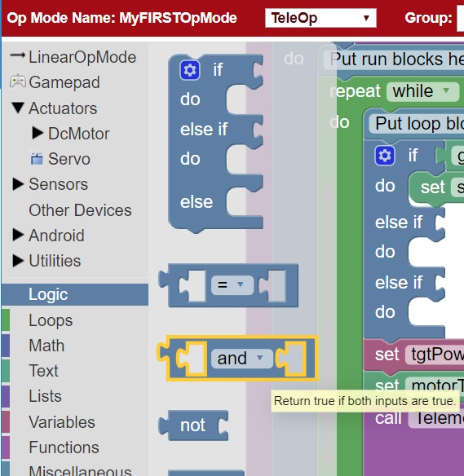Open the 'while' repeat mode dropdown
This screenshot has height=476, width=464.
(x=422, y=91)
